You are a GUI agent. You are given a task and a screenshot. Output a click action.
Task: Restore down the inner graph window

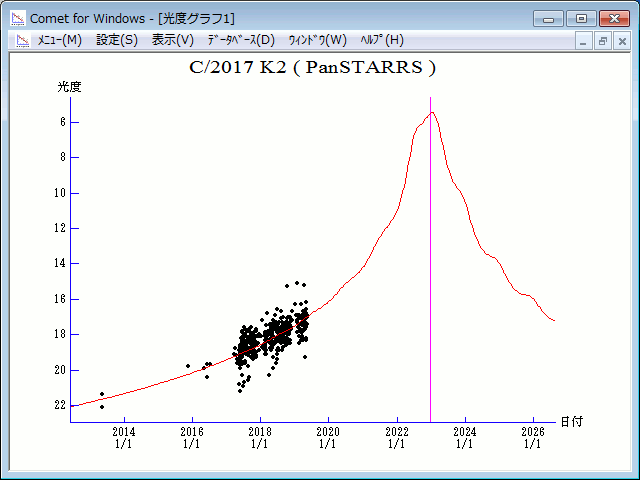coord(603,41)
